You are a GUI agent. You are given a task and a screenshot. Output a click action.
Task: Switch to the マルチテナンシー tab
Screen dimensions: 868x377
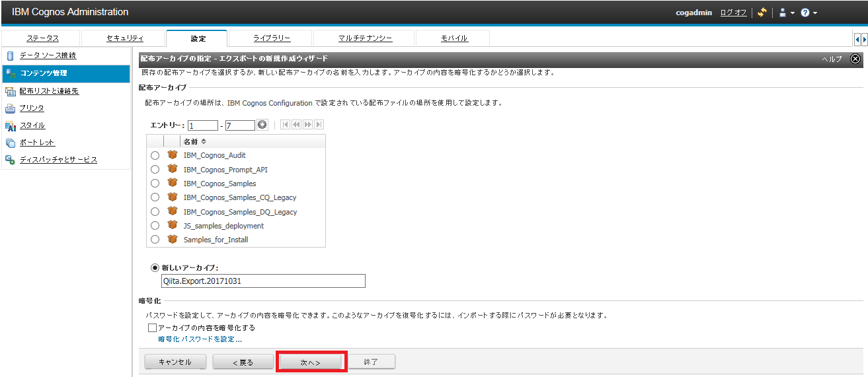365,38
